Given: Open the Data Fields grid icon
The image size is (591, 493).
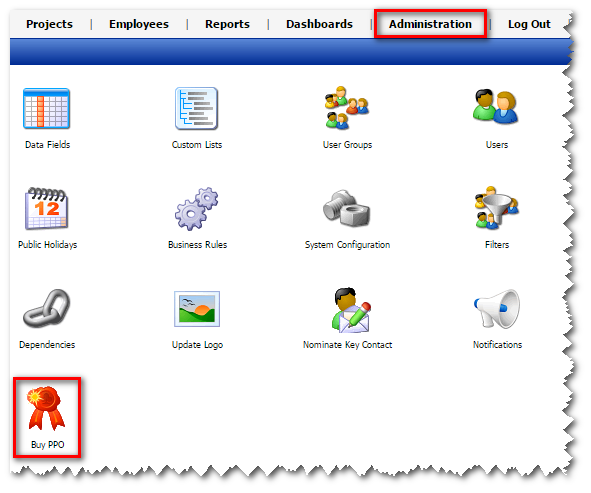Looking at the screenshot, I should click(x=46, y=109).
